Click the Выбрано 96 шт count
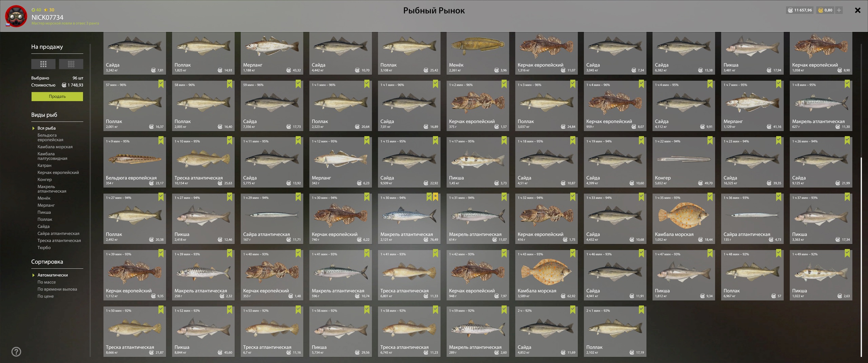This screenshot has height=363, width=868. click(x=57, y=78)
